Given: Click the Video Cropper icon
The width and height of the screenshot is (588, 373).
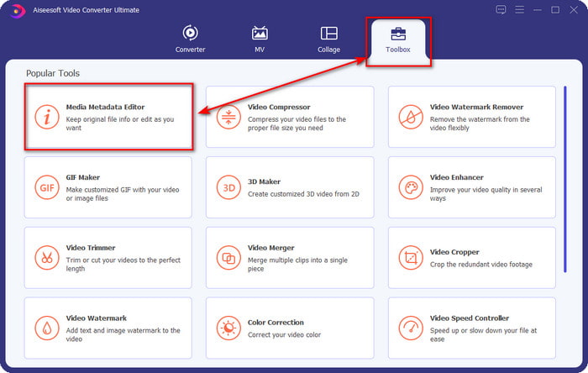Looking at the screenshot, I should pyautogui.click(x=410, y=257).
